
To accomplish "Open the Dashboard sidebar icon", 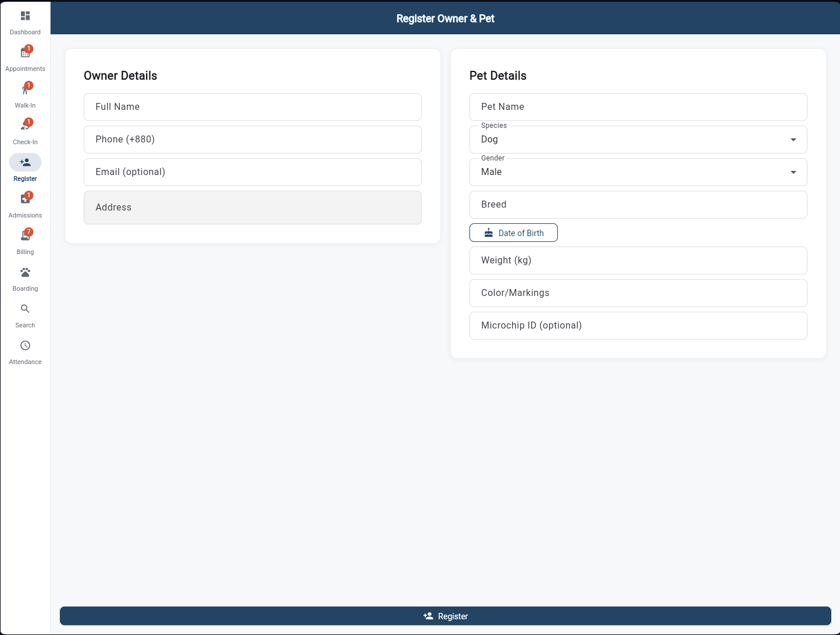I will 25,15.
